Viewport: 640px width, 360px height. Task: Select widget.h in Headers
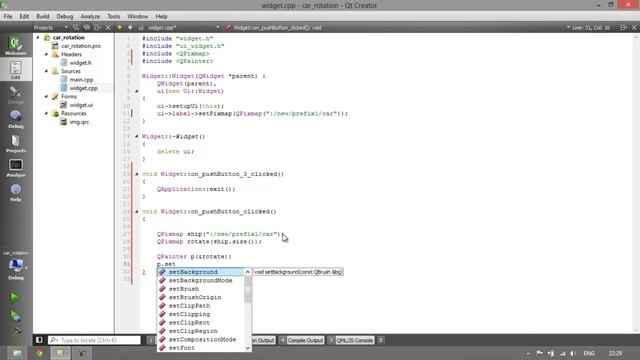pyautogui.click(x=80, y=63)
